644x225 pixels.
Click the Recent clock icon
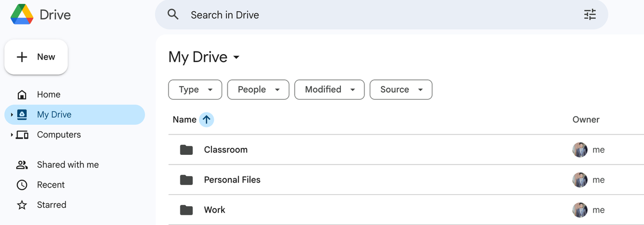point(22,185)
